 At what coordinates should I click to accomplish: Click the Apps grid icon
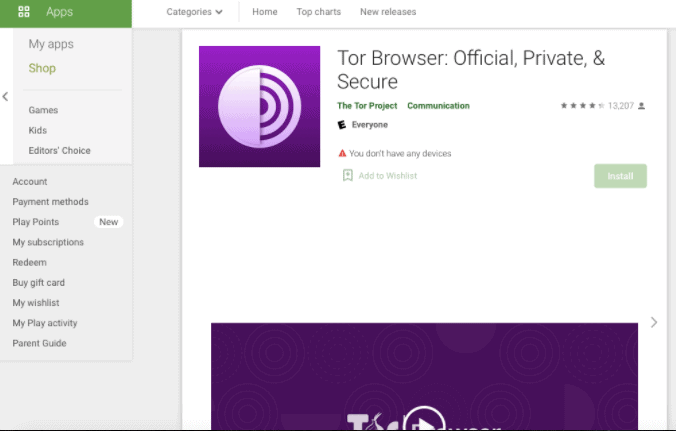click(x=24, y=12)
